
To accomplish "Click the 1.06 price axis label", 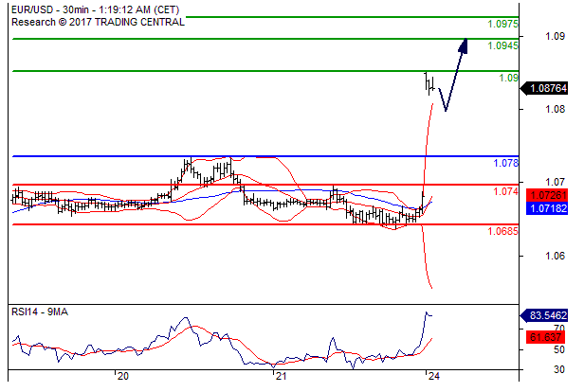I will pos(555,256).
